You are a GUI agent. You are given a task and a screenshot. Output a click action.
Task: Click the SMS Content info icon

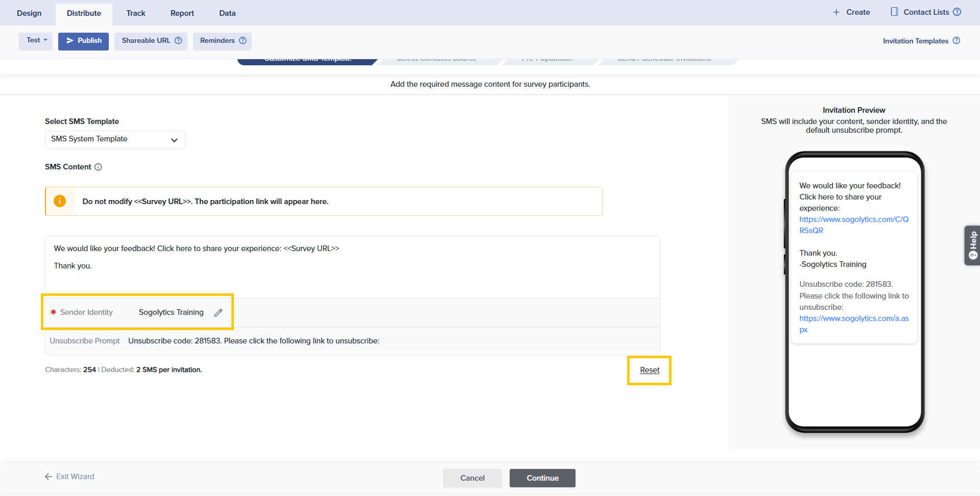99,167
